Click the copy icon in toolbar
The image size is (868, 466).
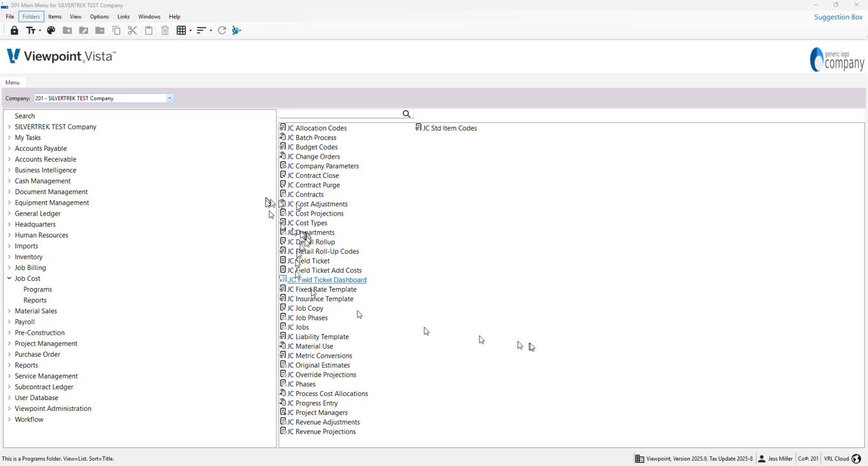(117, 30)
